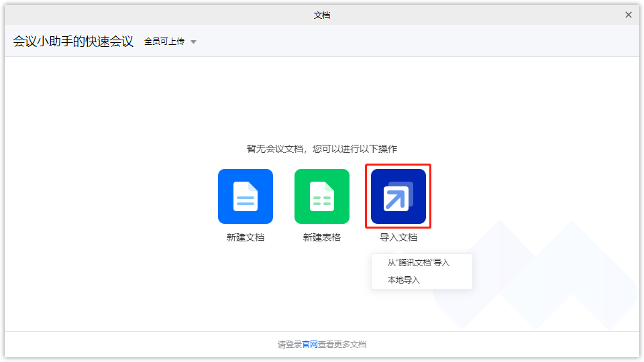This screenshot has width=644, height=362.
Task: Select 从"腾讯文档"导入 from the popup menu
Action: click(419, 263)
